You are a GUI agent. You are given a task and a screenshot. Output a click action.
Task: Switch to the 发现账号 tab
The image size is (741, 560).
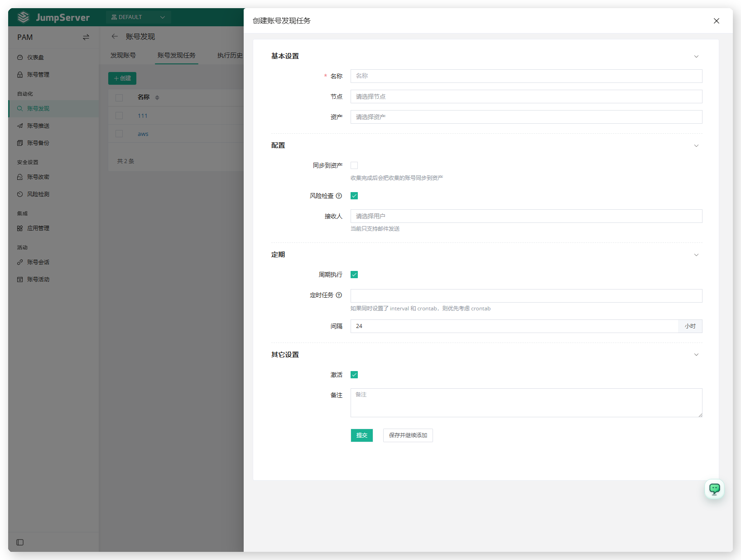coord(123,55)
